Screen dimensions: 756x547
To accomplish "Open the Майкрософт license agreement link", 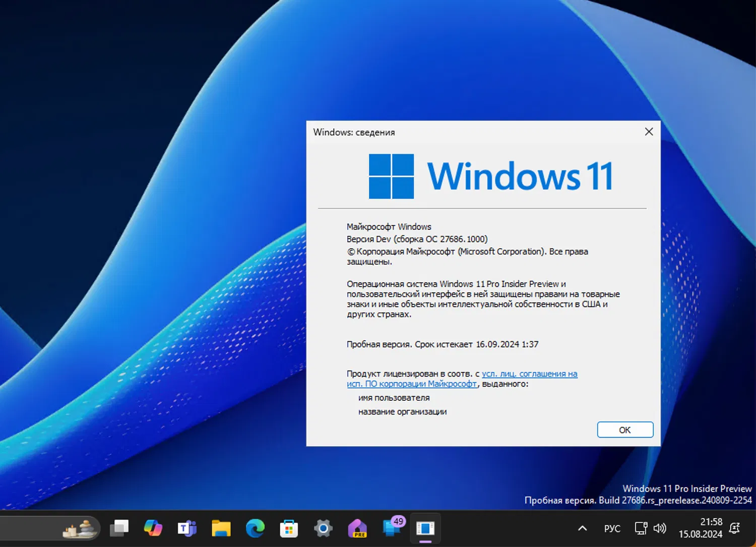I will pos(462,379).
